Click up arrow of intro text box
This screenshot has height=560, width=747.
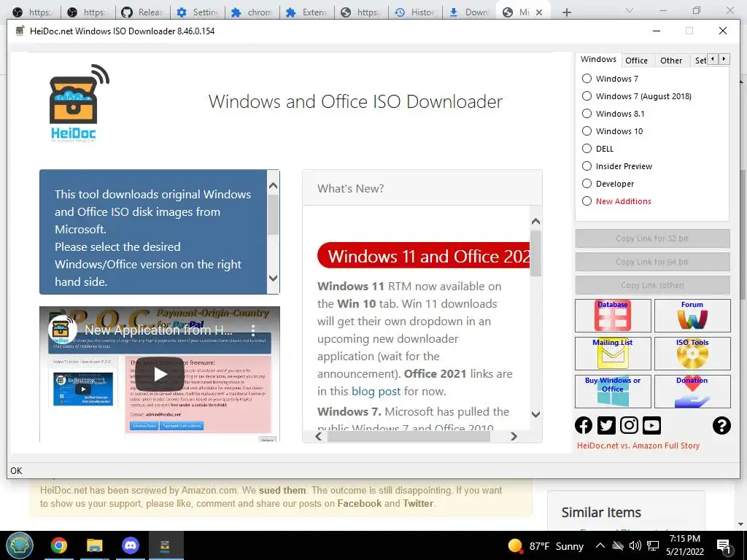pyautogui.click(x=273, y=186)
